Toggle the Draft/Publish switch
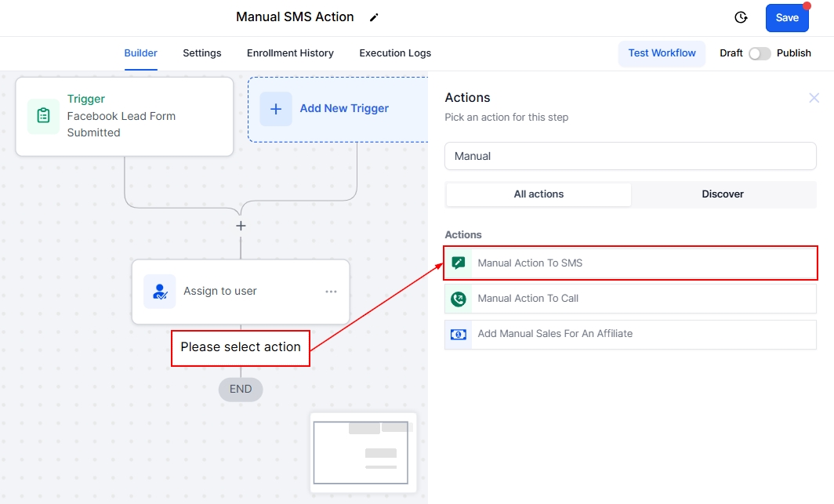Viewport: 834px width, 504px height. pos(759,53)
